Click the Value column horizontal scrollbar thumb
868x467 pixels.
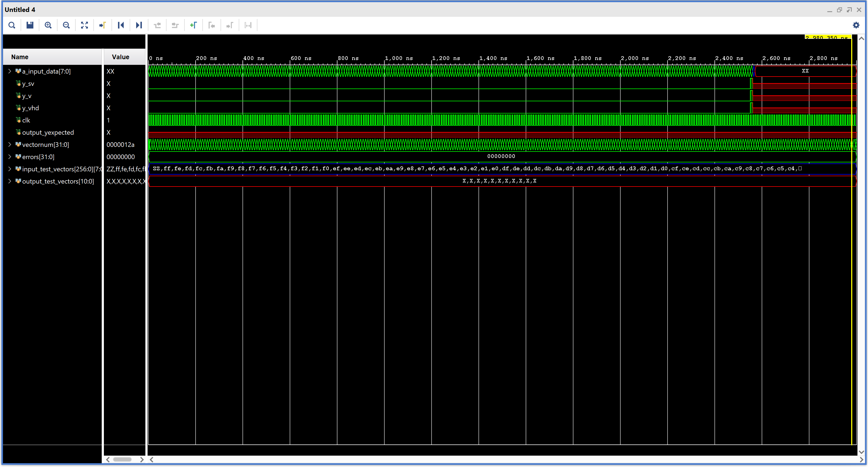coord(122,459)
